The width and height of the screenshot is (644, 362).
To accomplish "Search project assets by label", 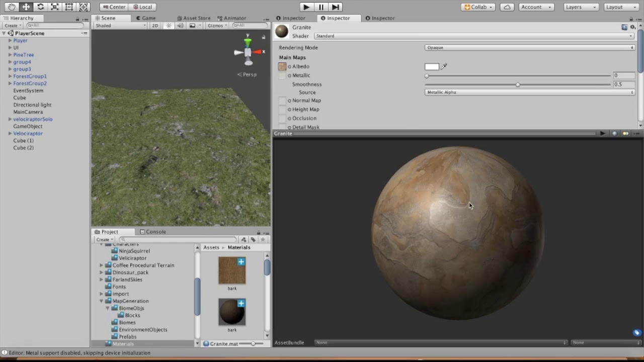I will [x=253, y=240].
